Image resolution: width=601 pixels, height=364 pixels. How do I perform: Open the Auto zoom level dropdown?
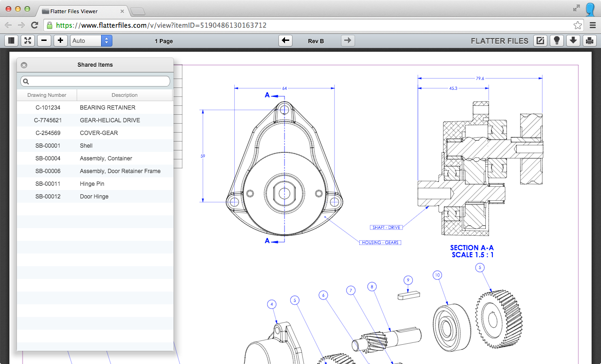pyautogui.click(x=91, y=41)
